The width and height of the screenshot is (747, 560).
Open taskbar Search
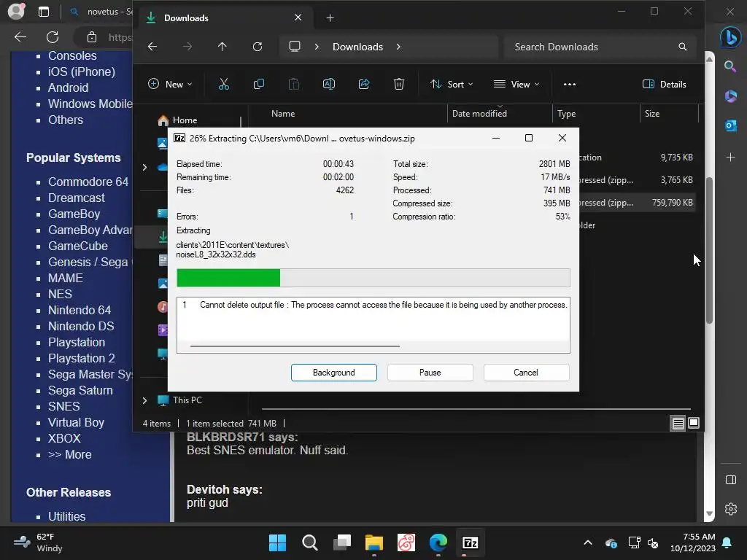point(309,542)
